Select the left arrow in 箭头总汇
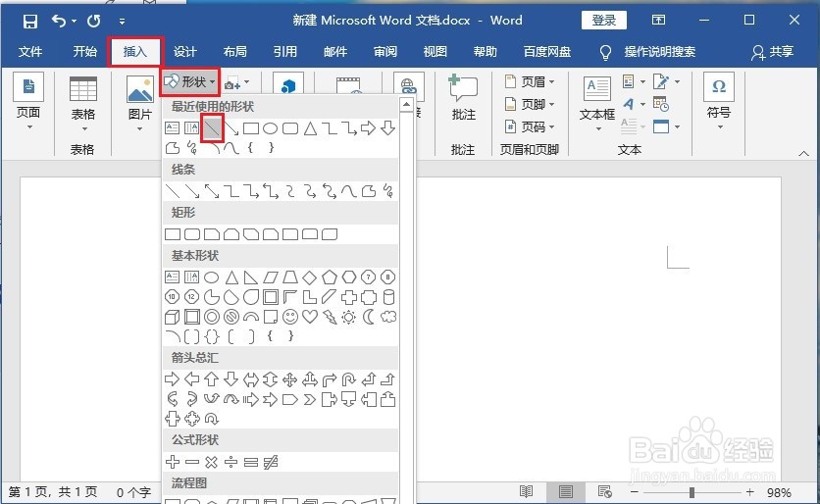The height and width of the screenshot is (504, 820). (x=192, y=379)
